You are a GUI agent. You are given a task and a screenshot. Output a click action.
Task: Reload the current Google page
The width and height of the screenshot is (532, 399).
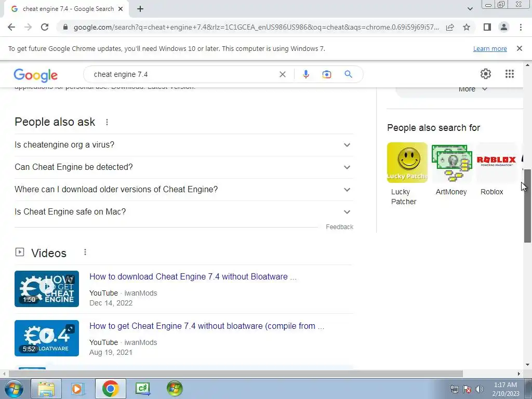[45, 27]
